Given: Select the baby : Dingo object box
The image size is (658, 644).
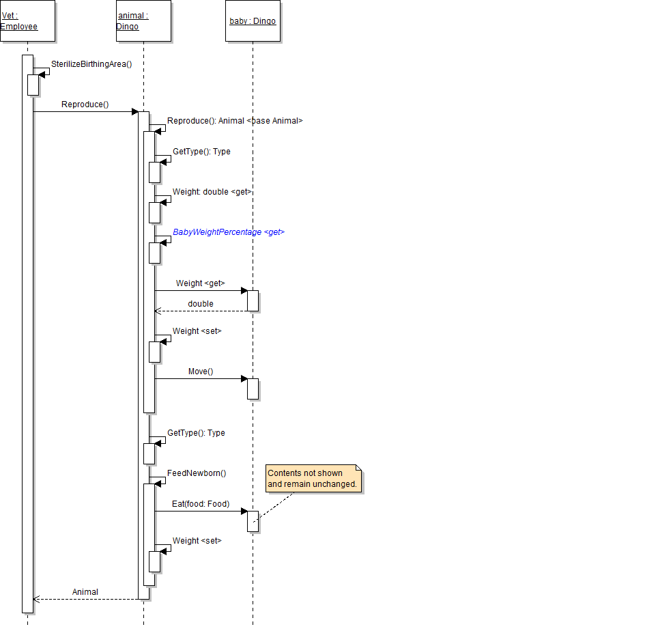Looking at the screenshot, I should tap(253, 21).
